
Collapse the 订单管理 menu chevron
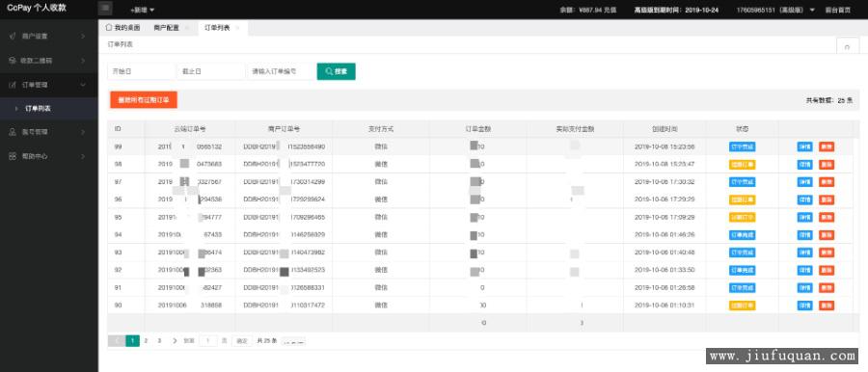click(83, 85)
